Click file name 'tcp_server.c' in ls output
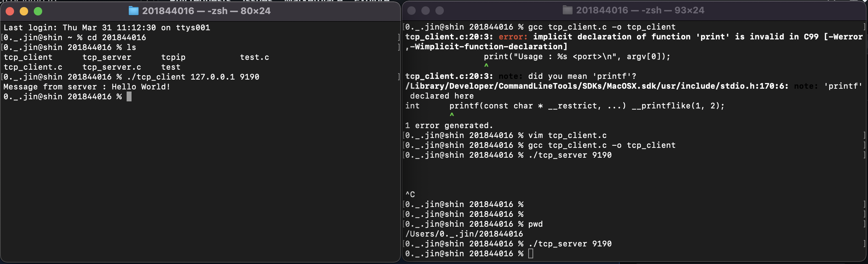 pyautogui.click(x=112, y=67)
